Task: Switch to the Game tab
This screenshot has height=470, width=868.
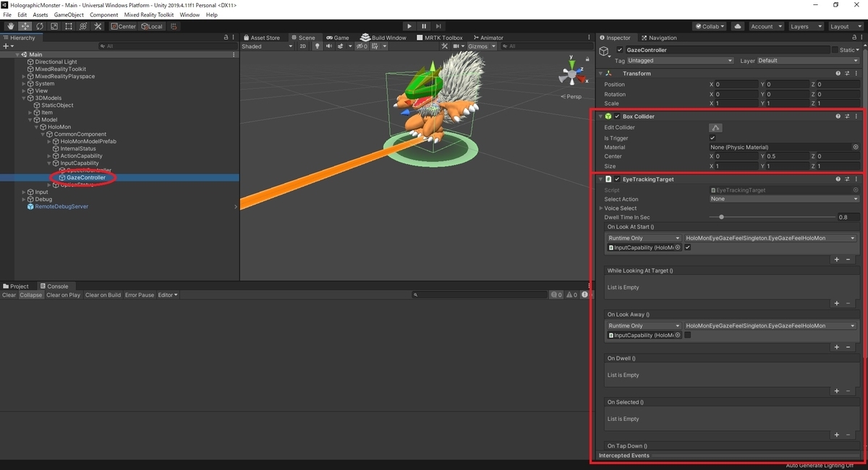Action: click(337, 38)
